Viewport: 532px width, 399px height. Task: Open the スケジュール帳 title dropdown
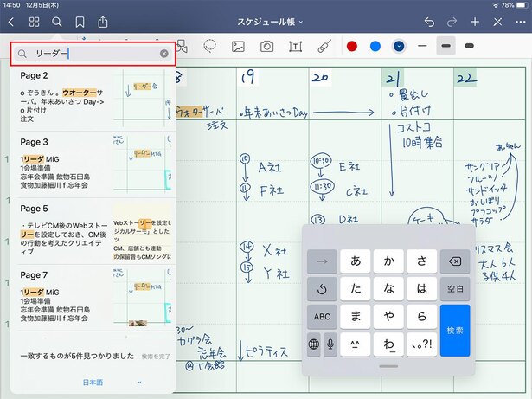pos(270,23)
